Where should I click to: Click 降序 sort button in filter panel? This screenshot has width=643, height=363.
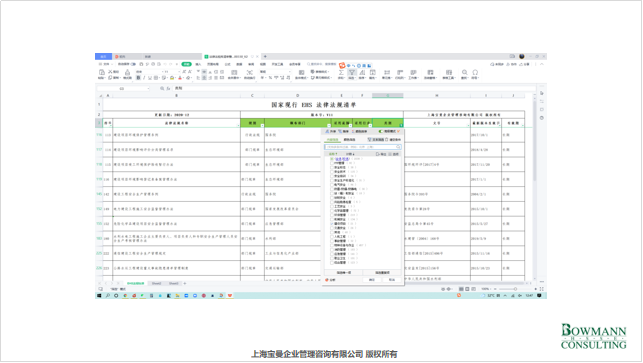point(343,131)
